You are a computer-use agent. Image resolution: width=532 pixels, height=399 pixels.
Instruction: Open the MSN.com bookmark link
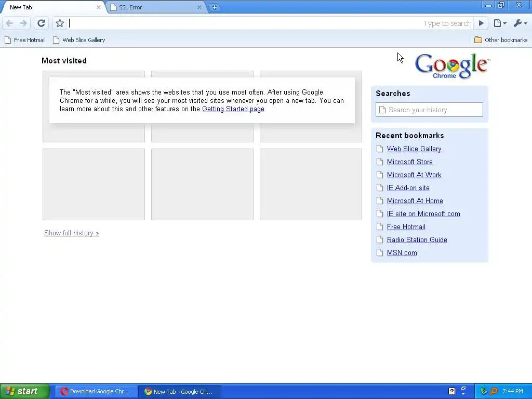coord(402,253)
